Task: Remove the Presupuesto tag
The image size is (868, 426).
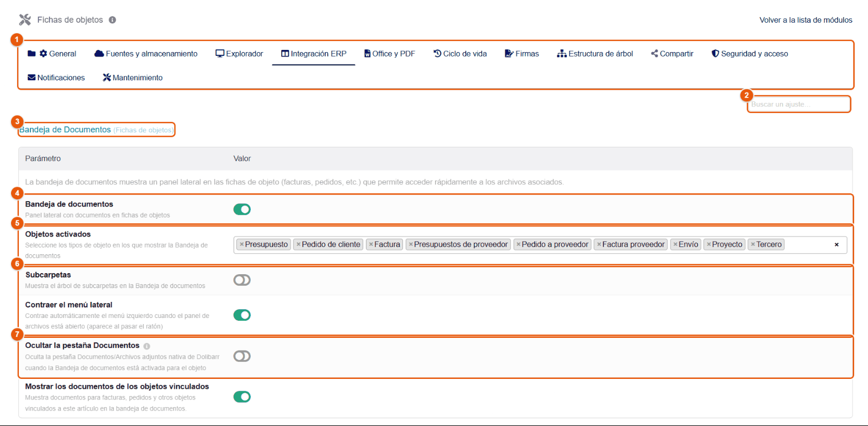Action: [x=242, y=244]
